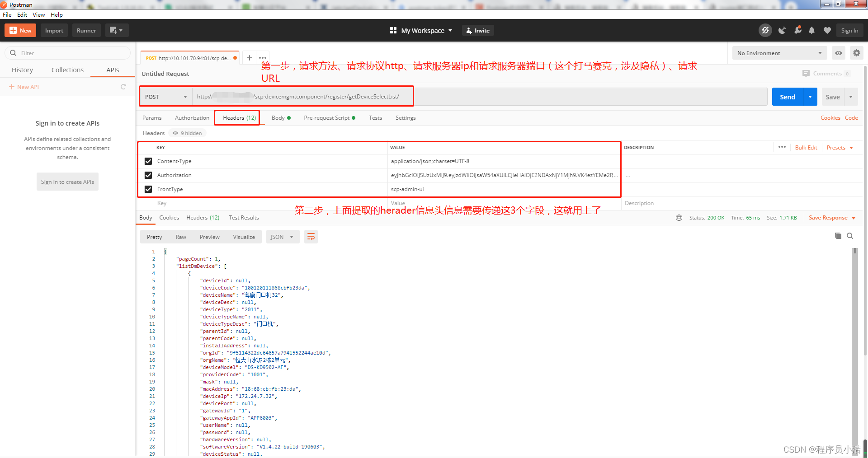Screen dimensions: 868x458
Task: Launch the collection Runner
Action: [x=86, y=30]
